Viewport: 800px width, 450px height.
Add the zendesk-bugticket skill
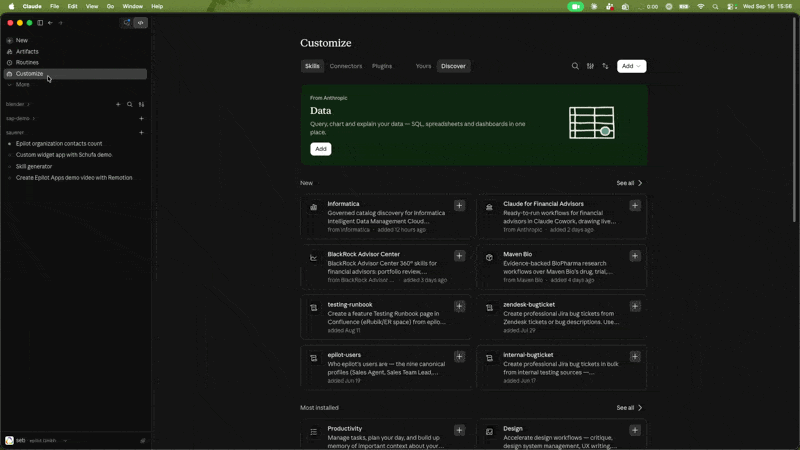pos(635,306)
